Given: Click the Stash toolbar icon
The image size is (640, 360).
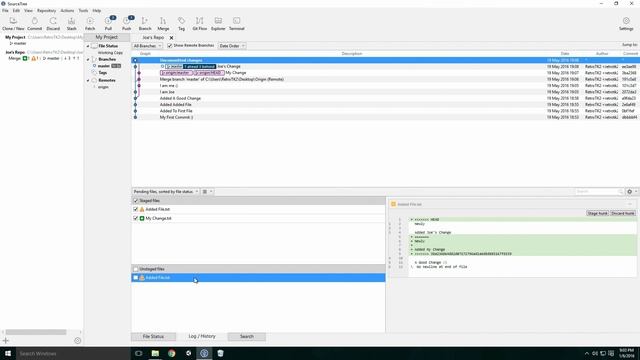Looking at the screenshot, I should pos(71,24).
